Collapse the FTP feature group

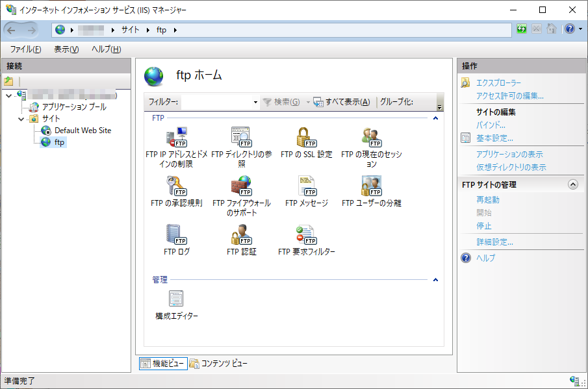pos(435,118)
